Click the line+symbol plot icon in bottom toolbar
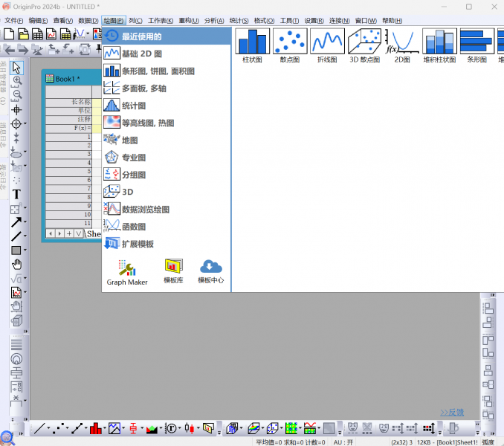 (x=77, y=428)
